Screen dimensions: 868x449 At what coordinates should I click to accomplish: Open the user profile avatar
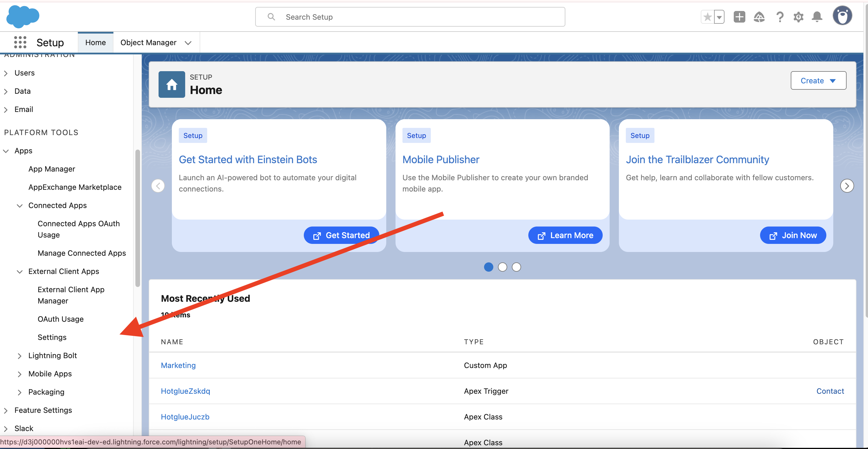point(842,16)
